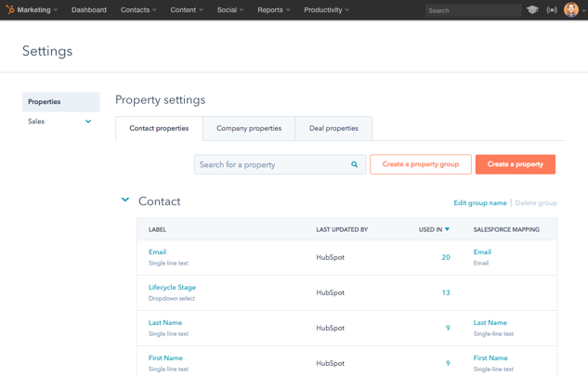The width and height of the screenshot is (588, 376).
Task: Expand the Sales sidebar section
Action: tap(88, 122)
